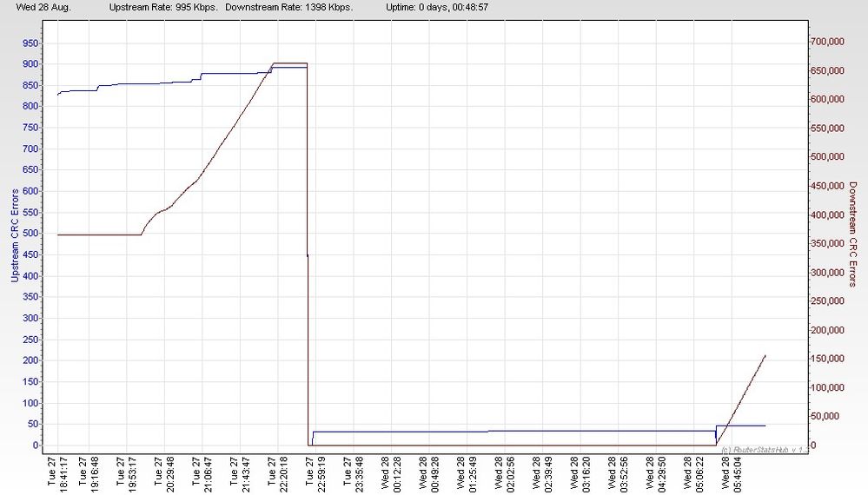Click the 'Wed 28 01:25:49' time label

[467, 474]
